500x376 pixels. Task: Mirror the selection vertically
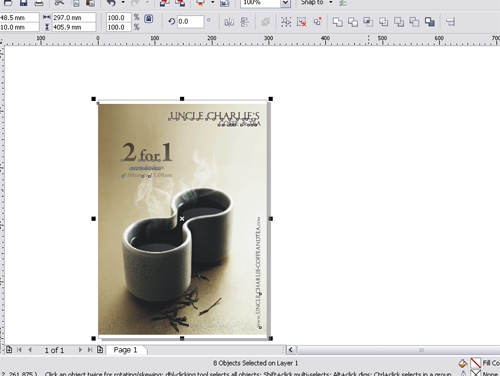pyautogui.click(x=245, y=22)
